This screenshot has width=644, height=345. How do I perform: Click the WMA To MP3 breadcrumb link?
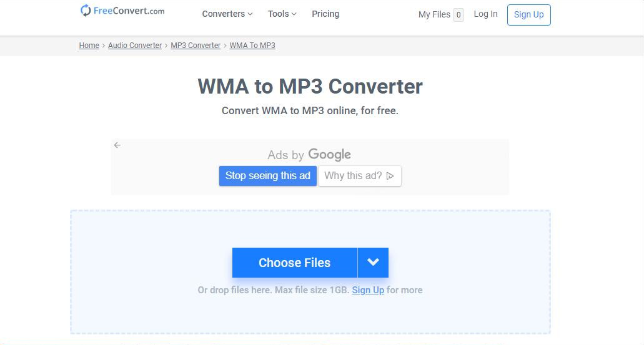[252, 46]
